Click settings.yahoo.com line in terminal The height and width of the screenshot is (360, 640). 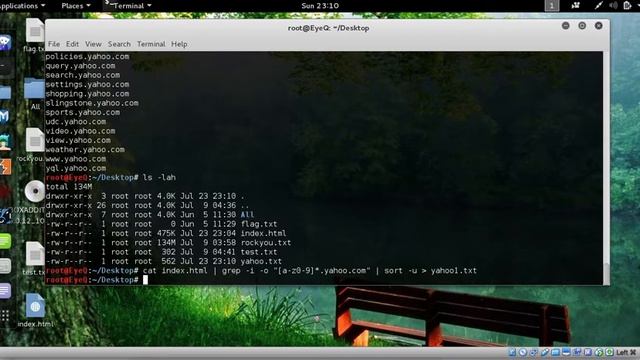[87, 84]
